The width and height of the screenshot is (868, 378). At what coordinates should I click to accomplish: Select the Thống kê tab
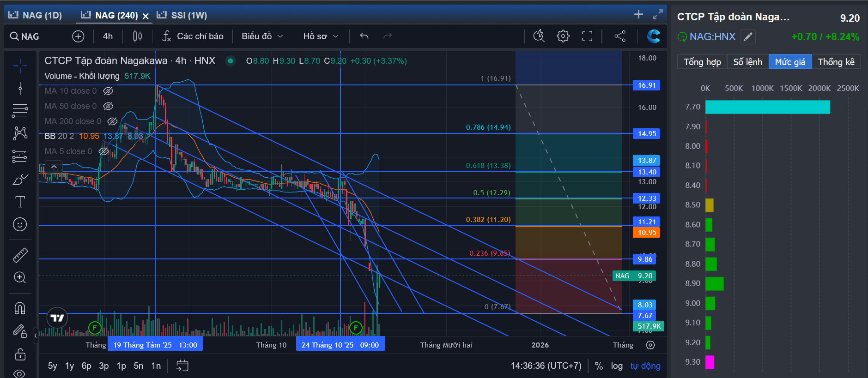pos(836,62)
